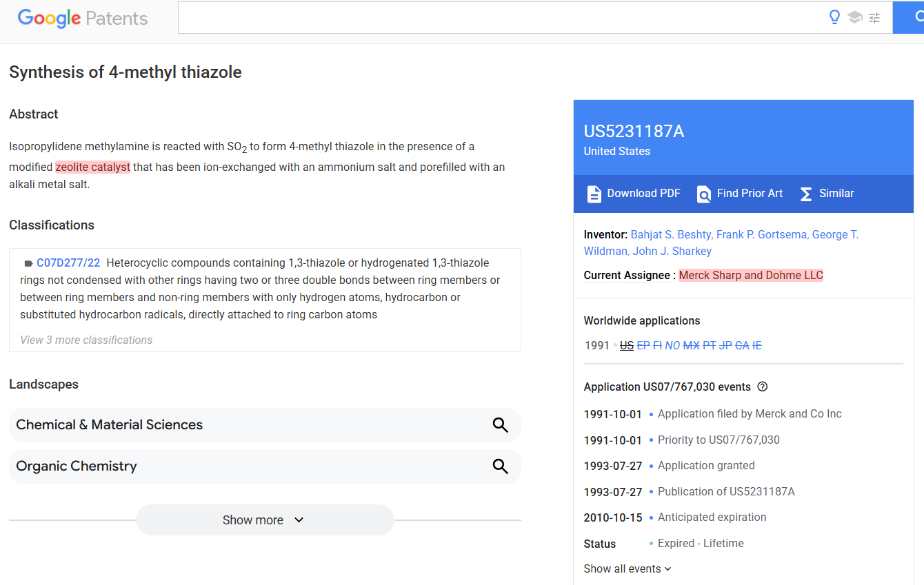924x585 pixels.
Task: Click the 1991 application year
Action: (x=597, y=346)
